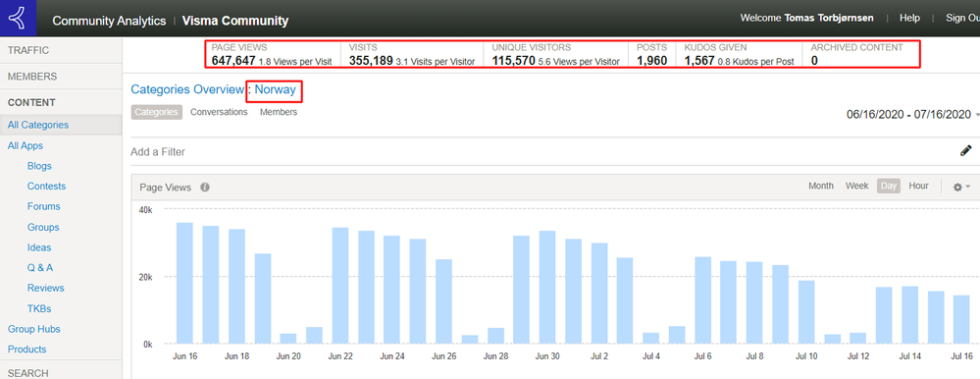Click the Categories Overview breadcrumb link
Viewport: 980px width, 379px height.
(186, 89)
